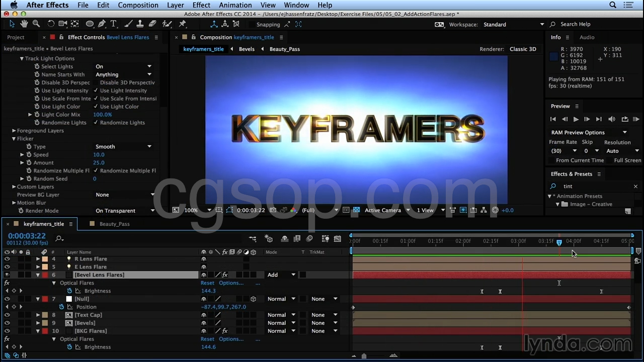
Task: Open the Workspace Standard dropdown
Action: tap(513, 24)
